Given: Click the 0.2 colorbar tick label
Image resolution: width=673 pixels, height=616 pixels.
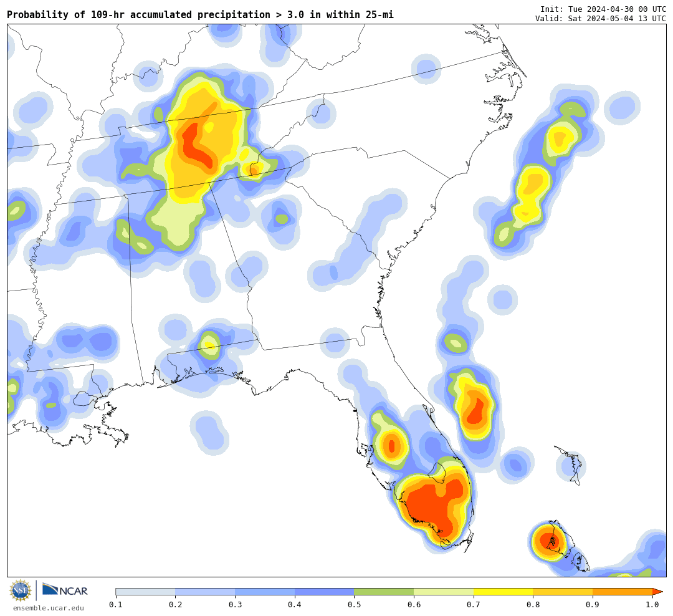Looking at the screenshot, I should pyautogui.click(x=176, y=604).
